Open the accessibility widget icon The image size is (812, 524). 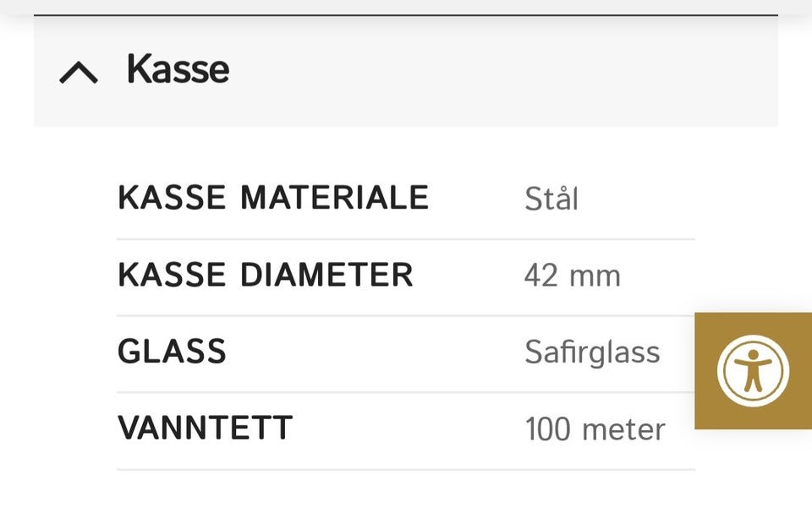click(753, 370)
